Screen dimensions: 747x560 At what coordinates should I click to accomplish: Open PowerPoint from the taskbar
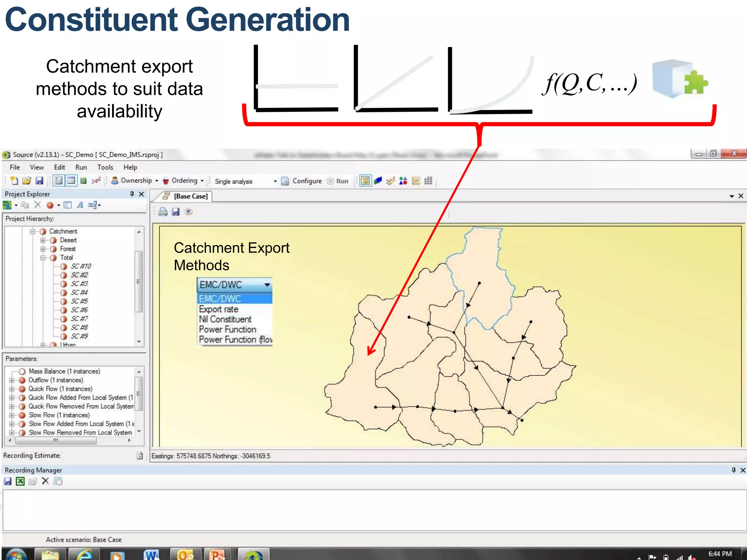217,555
